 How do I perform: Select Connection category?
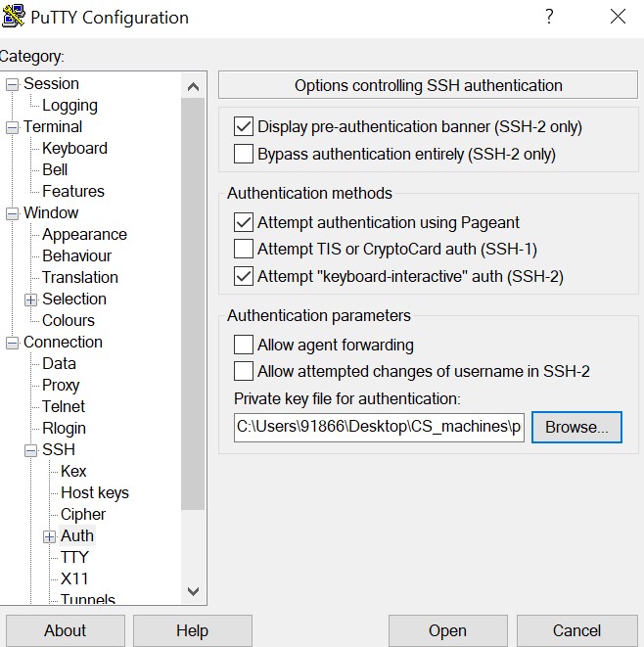click(63, 342)
